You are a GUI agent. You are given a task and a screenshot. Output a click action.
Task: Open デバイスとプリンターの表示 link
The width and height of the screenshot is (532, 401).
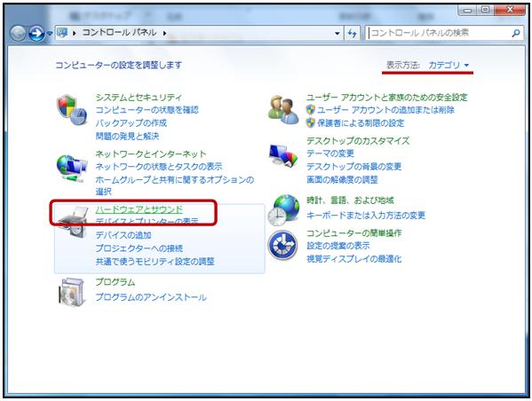point(147,222)
